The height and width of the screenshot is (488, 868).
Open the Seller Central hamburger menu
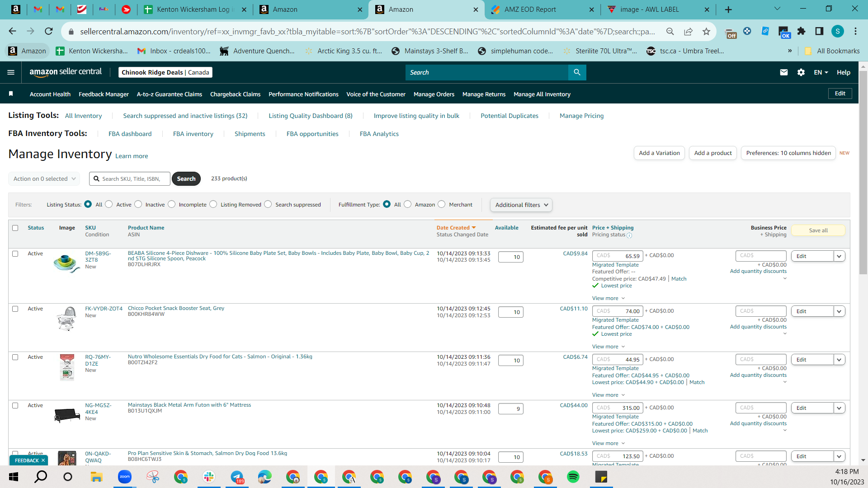point(11,72)
